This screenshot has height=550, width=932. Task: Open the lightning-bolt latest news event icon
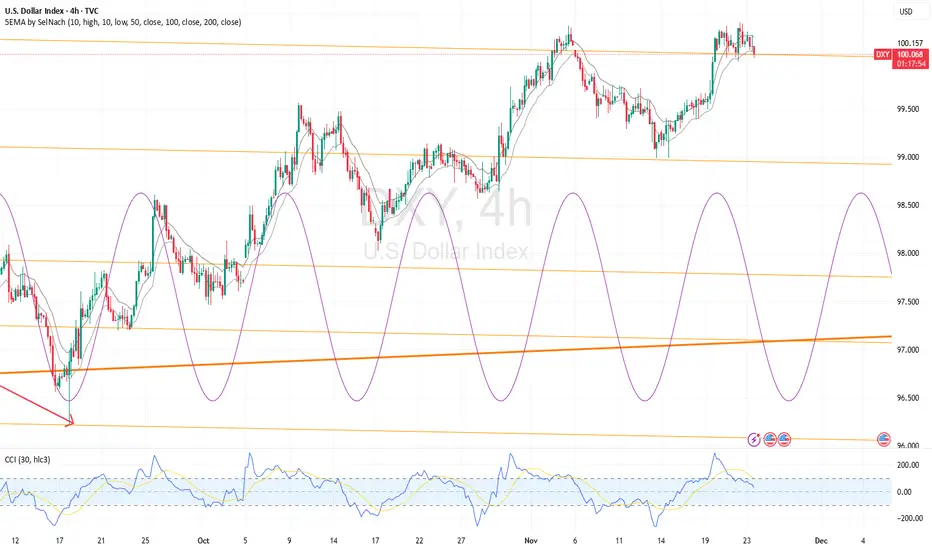pyautogui.click(x=754, y=439)
